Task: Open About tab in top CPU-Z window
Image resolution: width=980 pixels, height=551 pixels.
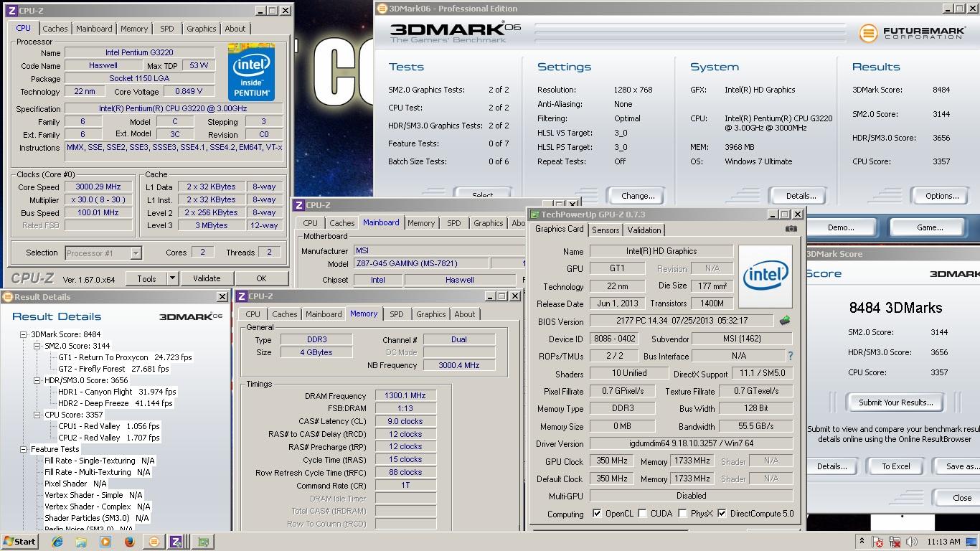Action: (235, 29)
